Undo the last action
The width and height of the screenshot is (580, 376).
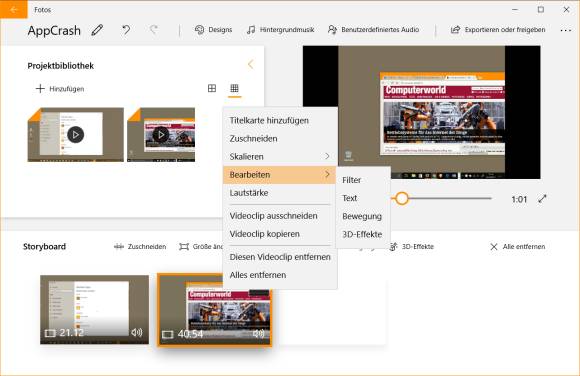tap(126, 30)
